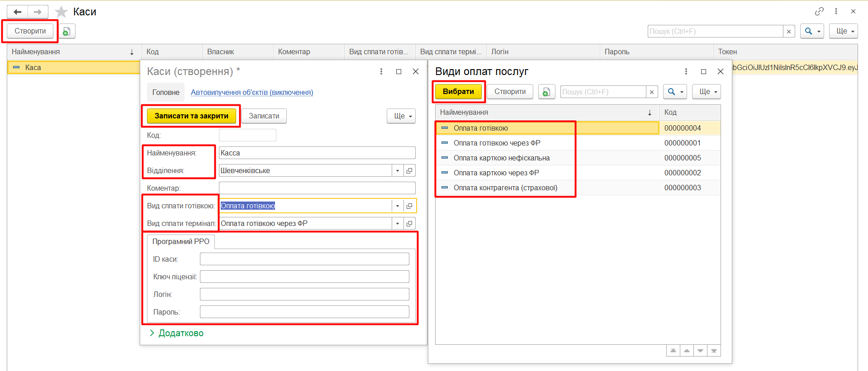Open the three-dot menu in the Каси (створення) dialog
This screenshot has width=868, height=371.
tap(381, 71)
